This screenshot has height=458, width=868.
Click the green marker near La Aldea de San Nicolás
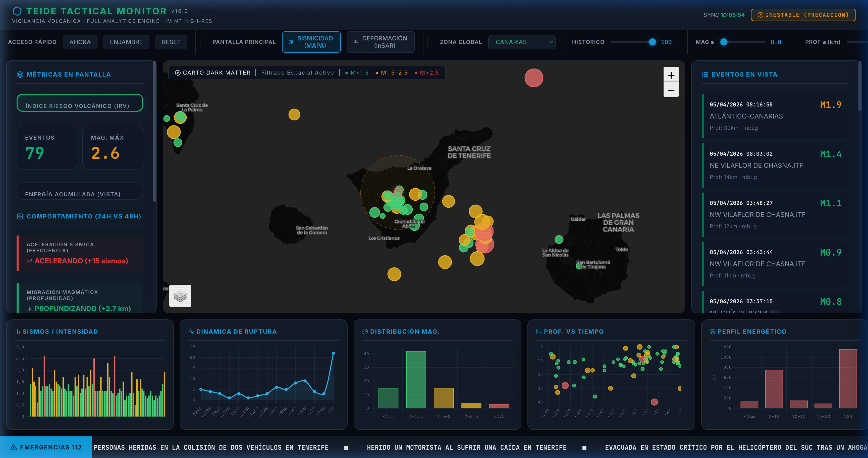pos(559,240)
